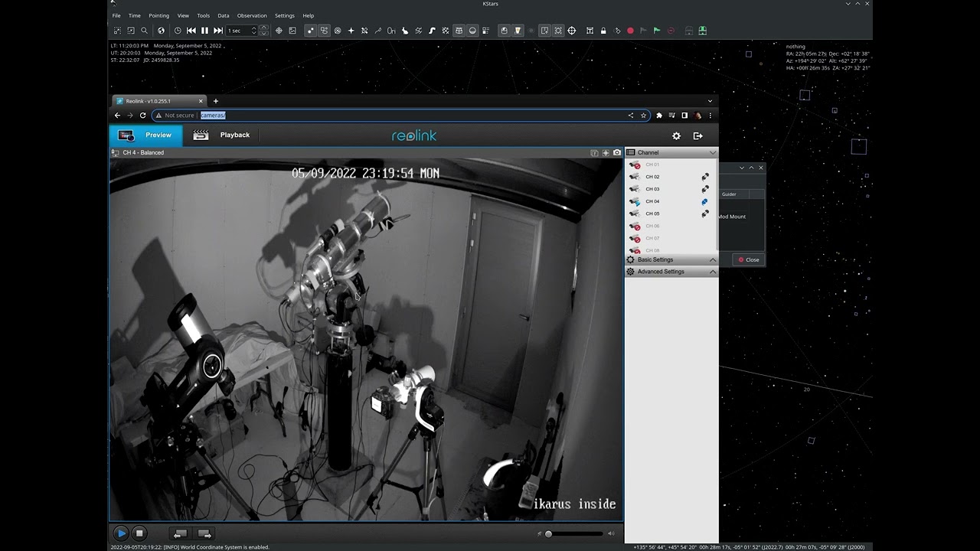The image size is (980, 551).
Task: Toggle the CH 05 stream icon
Action: point(705,214)
